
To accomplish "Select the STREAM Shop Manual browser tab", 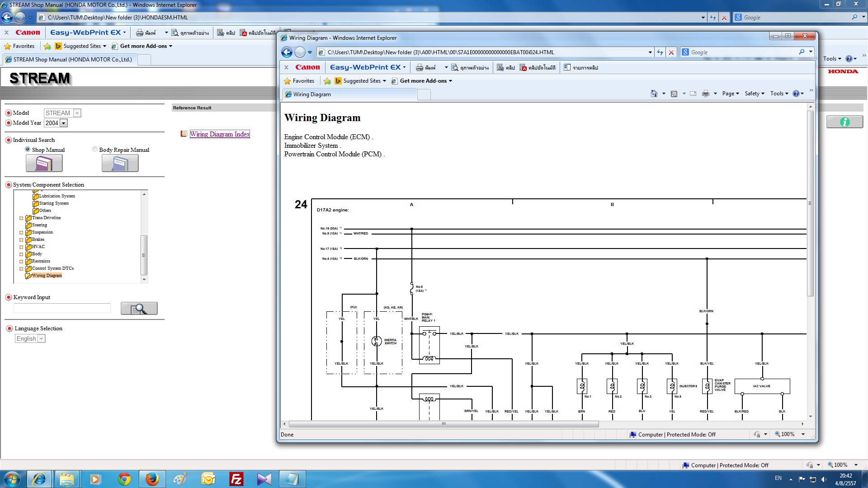I will [x=70, y=60].
